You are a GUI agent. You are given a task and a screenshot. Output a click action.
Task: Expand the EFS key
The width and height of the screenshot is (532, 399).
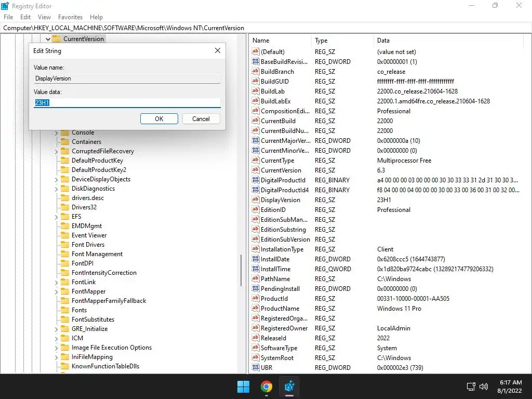(56, 217)
